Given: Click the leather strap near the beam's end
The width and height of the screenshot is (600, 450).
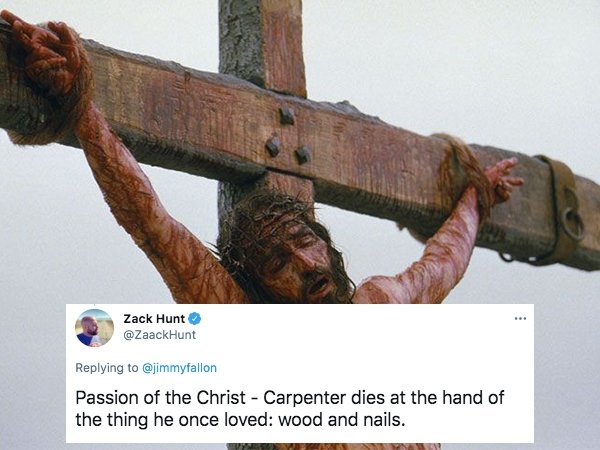Looking at the screenshot, I should [x=559, y=209].
